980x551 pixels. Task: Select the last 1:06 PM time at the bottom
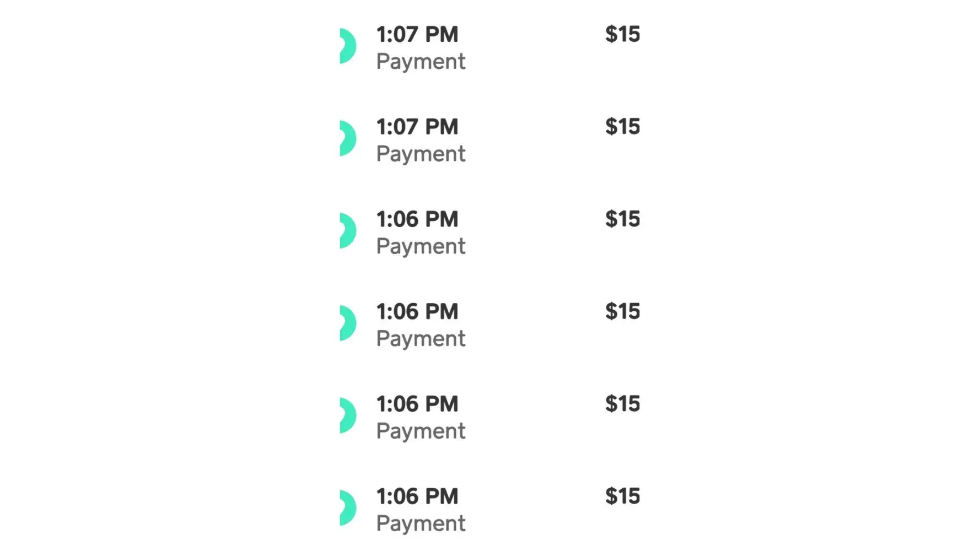pos(417,497)
